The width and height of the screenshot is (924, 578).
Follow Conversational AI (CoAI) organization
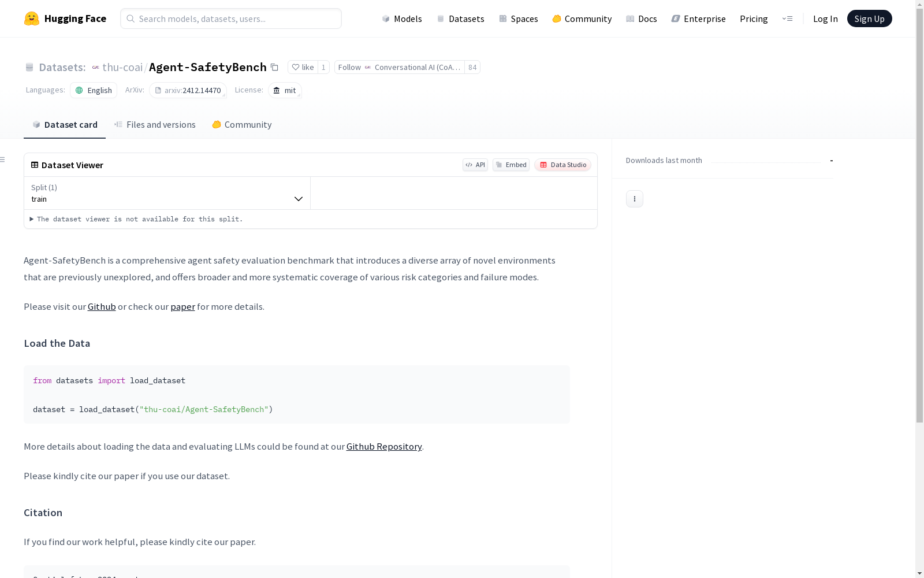tap(400, 67)
